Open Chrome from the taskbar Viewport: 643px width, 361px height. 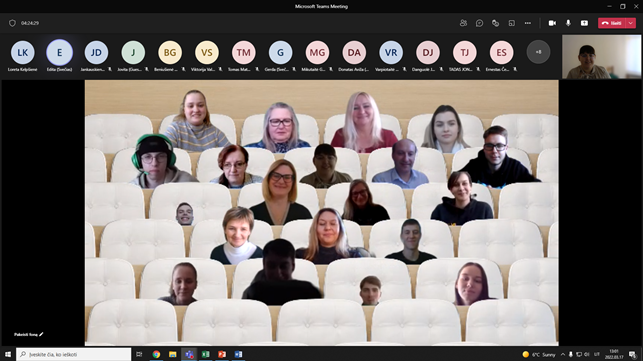(156, 354)
